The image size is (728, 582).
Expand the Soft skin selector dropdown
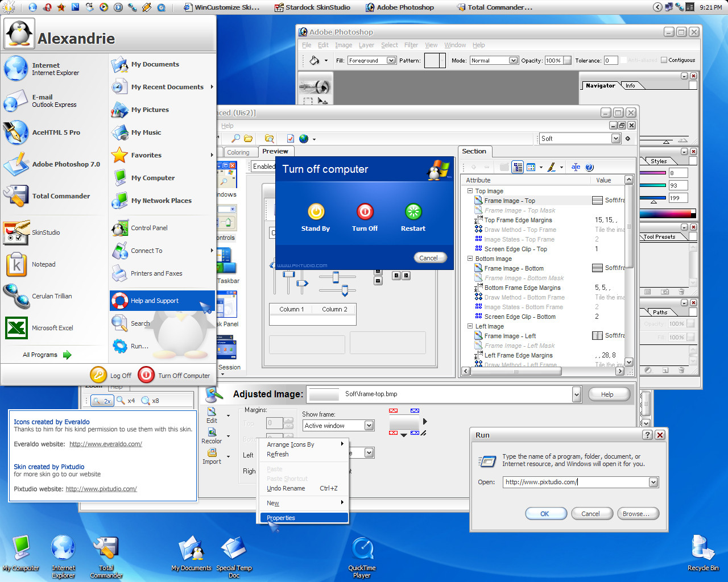615,139
